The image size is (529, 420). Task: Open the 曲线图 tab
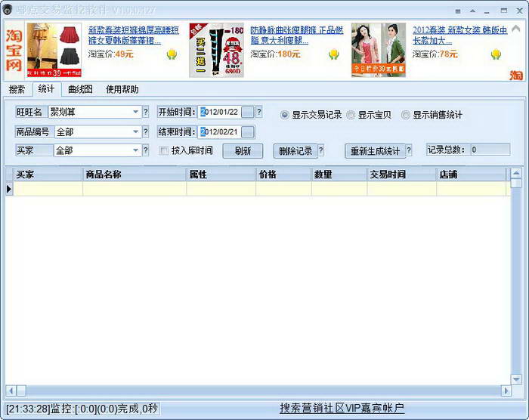click(x=80, y=89)
